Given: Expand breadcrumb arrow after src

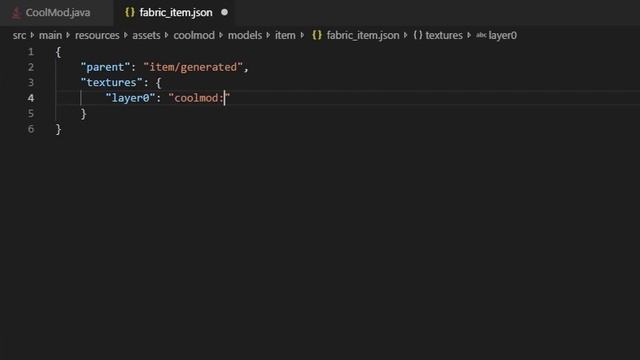Looking at the screenshot, I should (32, 36).
